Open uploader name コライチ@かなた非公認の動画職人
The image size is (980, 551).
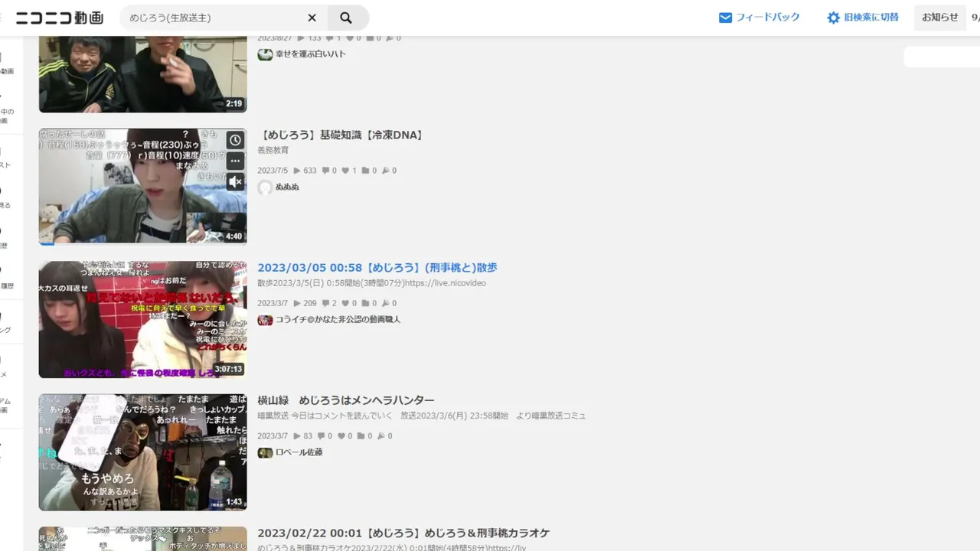[338, 320]
